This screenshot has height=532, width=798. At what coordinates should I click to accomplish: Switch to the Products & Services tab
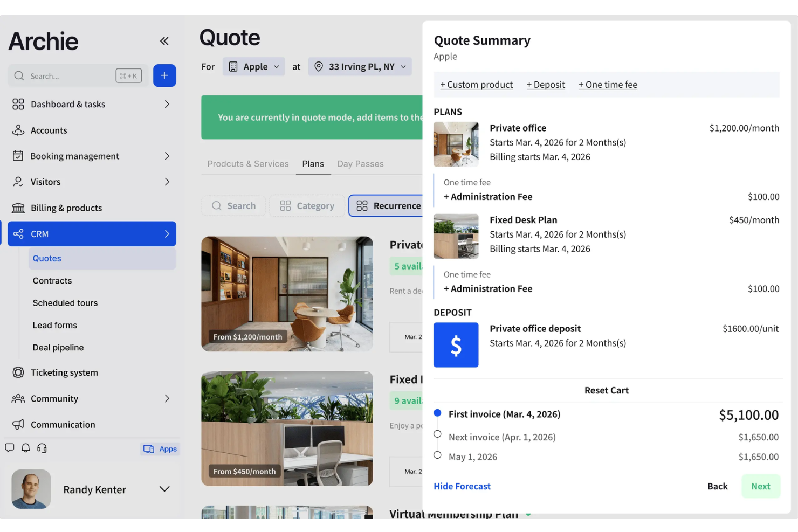(247, 164)
